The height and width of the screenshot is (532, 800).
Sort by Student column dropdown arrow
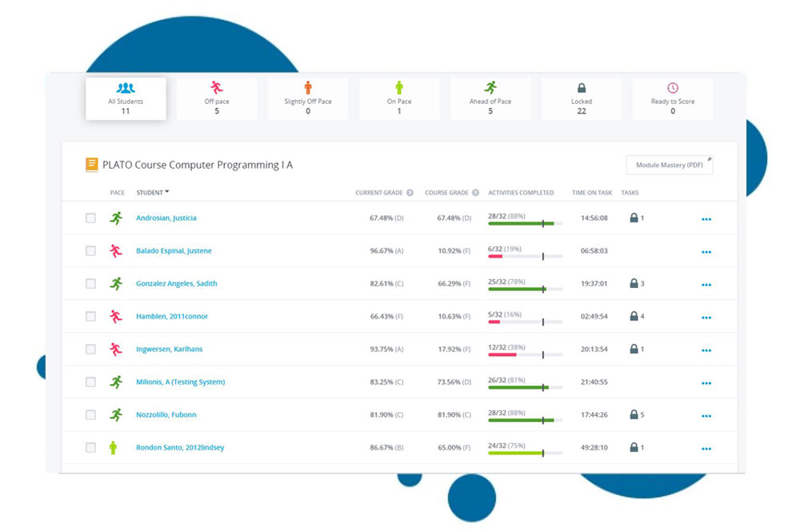pyautogui.click(x=167, y=192)
